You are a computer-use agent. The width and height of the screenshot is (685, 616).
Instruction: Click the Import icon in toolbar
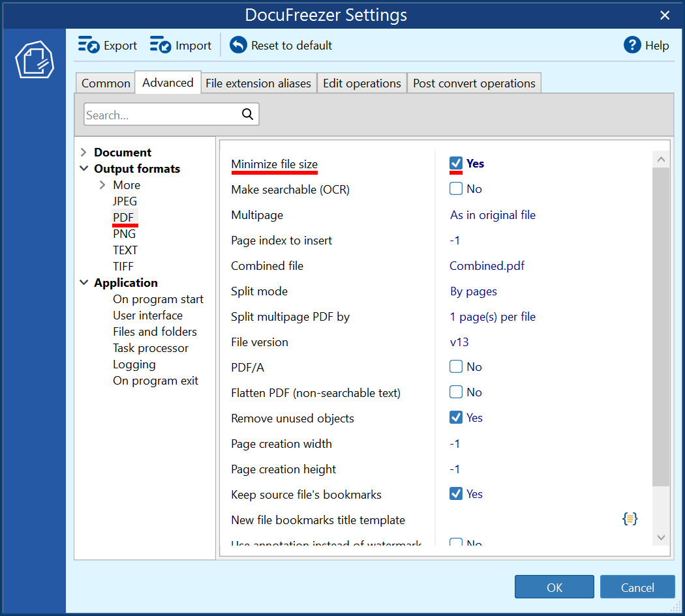[160, 45]
